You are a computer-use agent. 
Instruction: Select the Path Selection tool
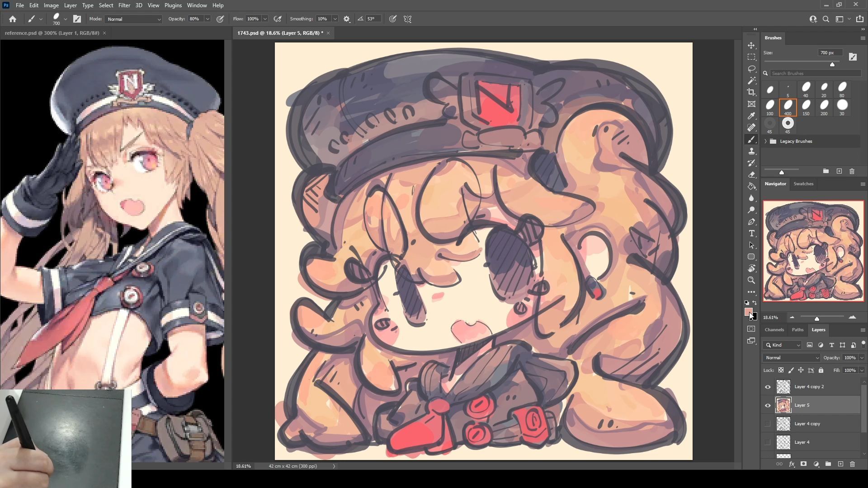[x=751, y=245]
